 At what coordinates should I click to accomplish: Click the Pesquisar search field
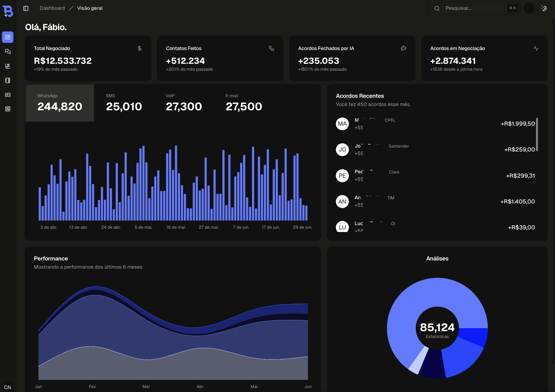[x=474, y=9]
